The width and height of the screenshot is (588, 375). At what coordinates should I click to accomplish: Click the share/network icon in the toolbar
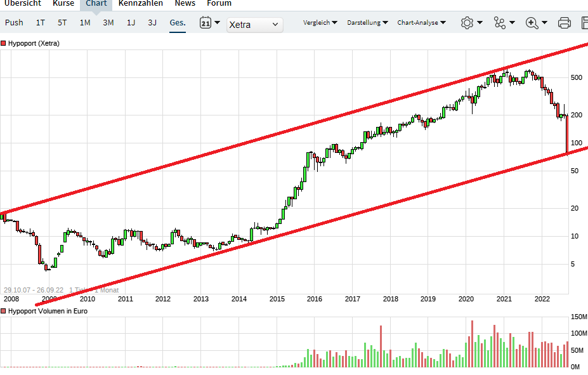500,22
